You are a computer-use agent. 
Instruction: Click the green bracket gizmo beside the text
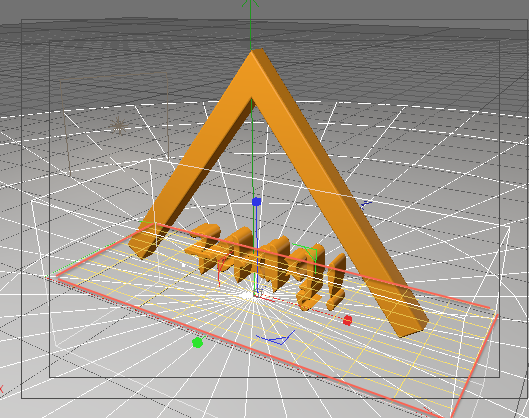pyautogui.click(x=306, y=258)
